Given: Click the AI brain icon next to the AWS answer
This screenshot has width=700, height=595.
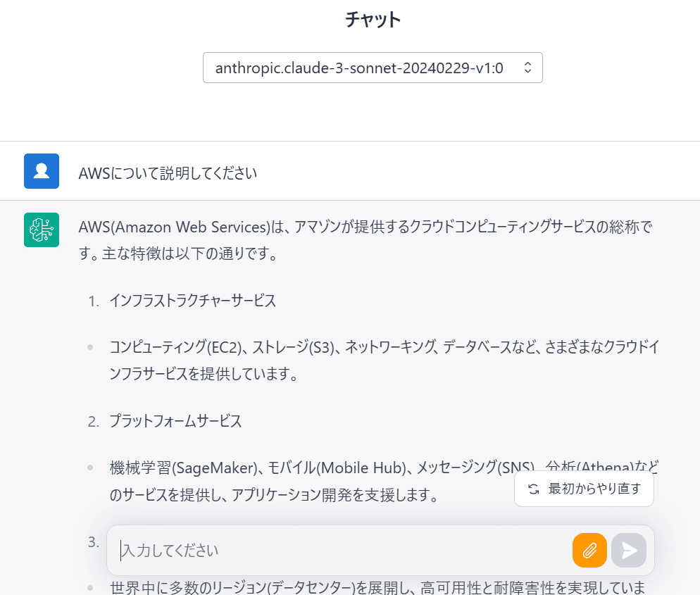Looking at the screenshot, I should 42,230.
